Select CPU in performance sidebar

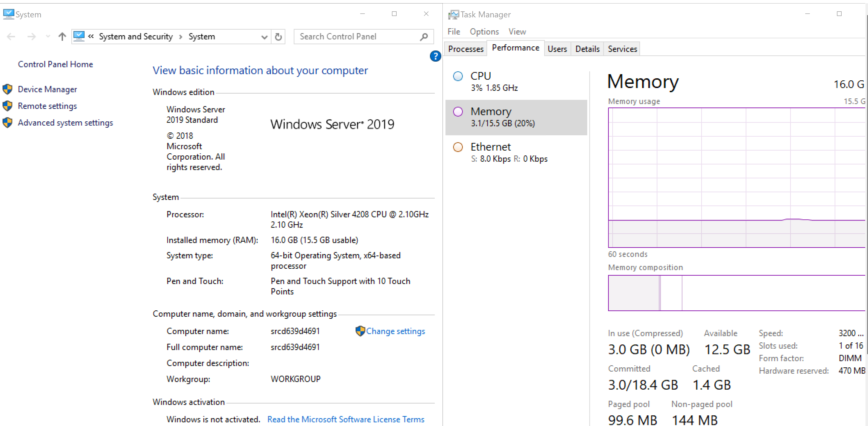(516, 82)
